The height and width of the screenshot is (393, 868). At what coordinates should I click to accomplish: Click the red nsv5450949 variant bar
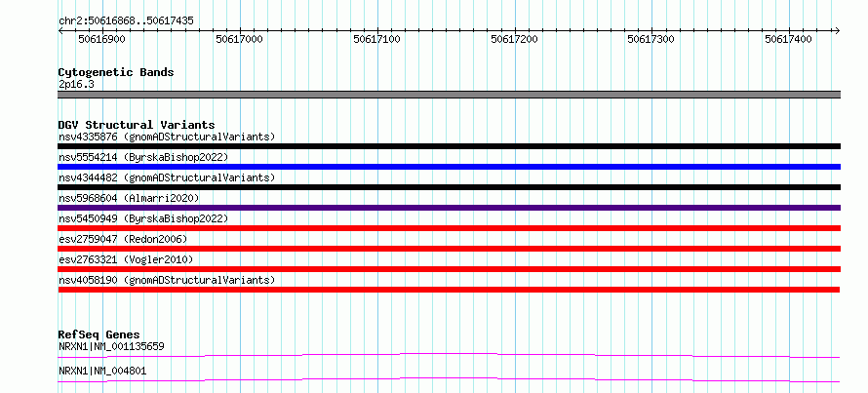449,228
